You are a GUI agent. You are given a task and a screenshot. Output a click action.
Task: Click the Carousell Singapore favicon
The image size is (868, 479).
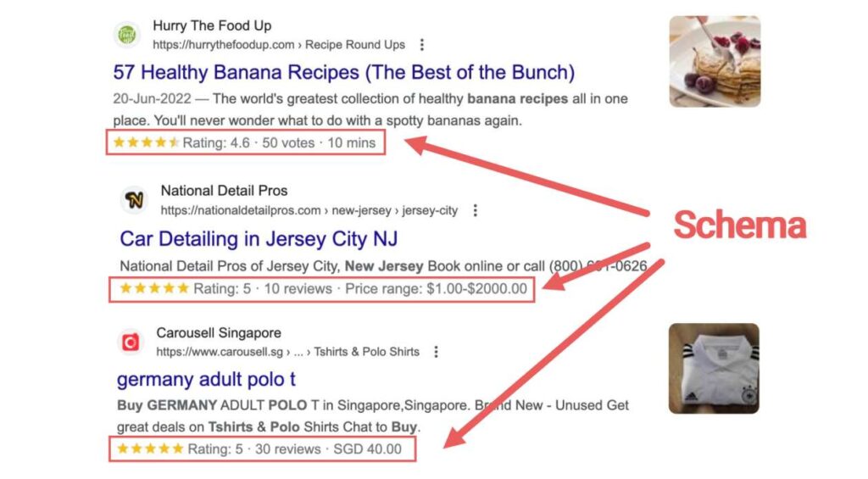[x=131, y=342]
